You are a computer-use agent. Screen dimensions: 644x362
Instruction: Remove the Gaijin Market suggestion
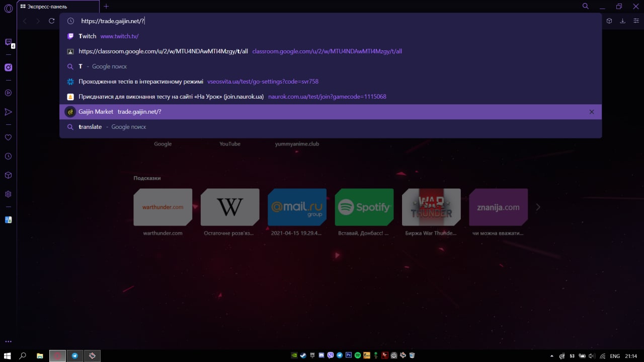[x=592, y=112]
